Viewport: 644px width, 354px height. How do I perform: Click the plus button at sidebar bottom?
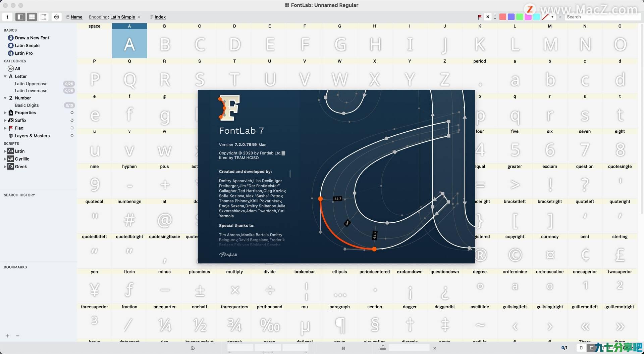7,336
